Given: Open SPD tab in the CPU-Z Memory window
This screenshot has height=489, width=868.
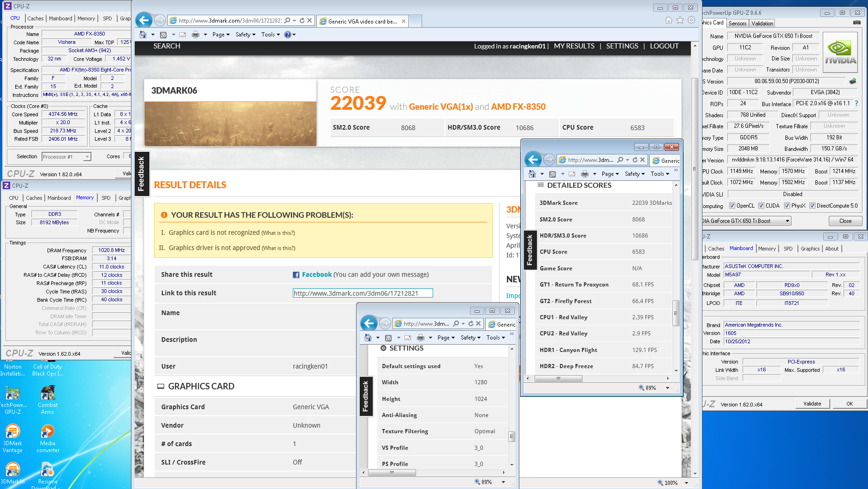Looking at the screenshot, I should click(106, 198).
